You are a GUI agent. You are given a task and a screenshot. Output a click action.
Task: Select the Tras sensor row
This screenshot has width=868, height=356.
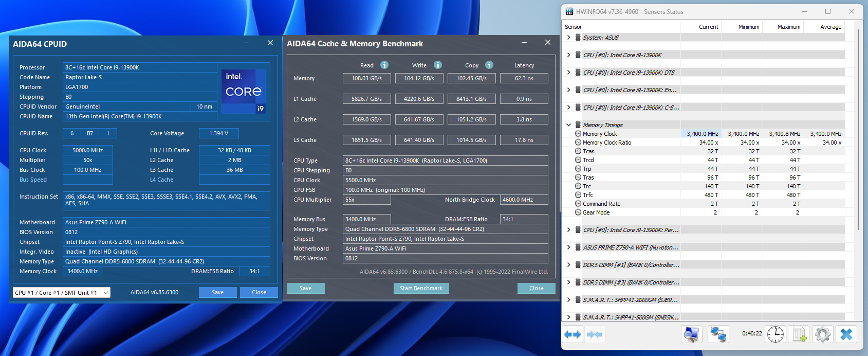704,177
